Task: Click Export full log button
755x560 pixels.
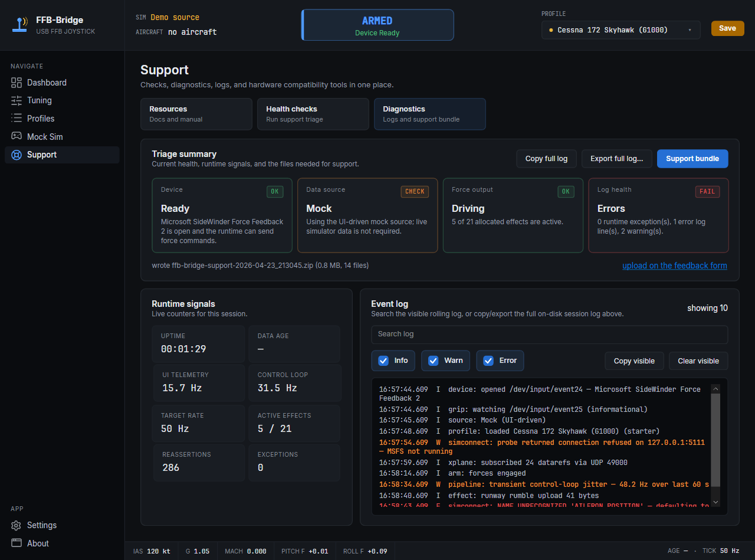Action: pyautogui.click(x=616, y=159)
